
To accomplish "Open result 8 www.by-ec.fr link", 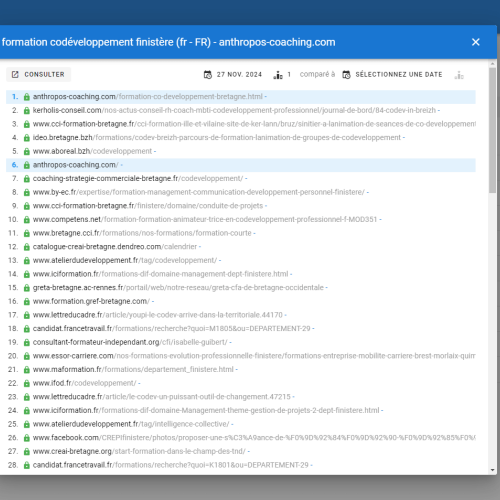I will (199, 192).
